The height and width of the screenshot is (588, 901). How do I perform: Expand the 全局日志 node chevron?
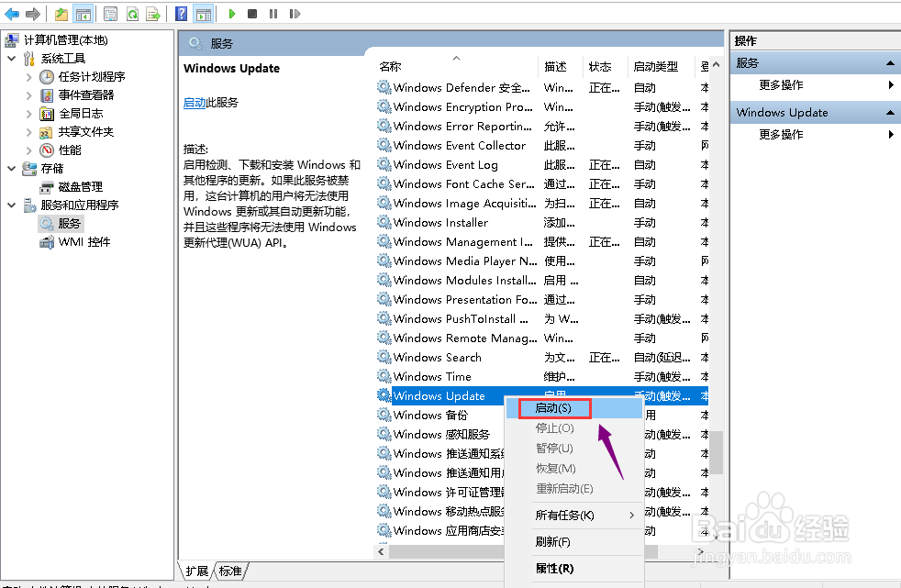(x=28, y=114)
